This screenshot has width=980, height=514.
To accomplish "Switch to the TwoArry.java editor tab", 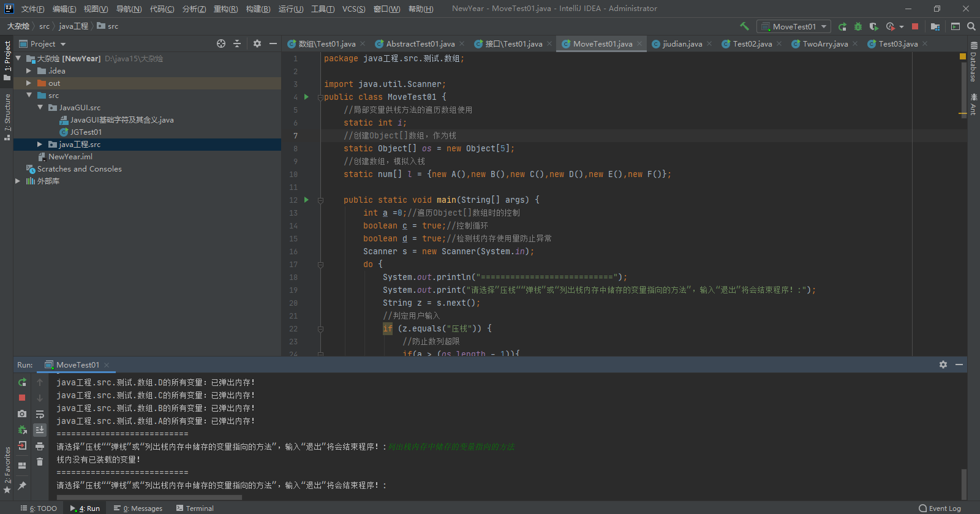I will point(824,44).
